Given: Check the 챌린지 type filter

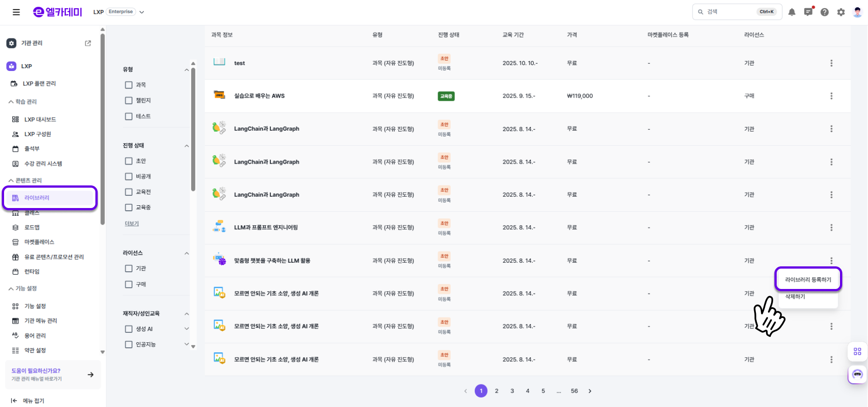Looking at the screenshot, I should [x=129, y=100].
